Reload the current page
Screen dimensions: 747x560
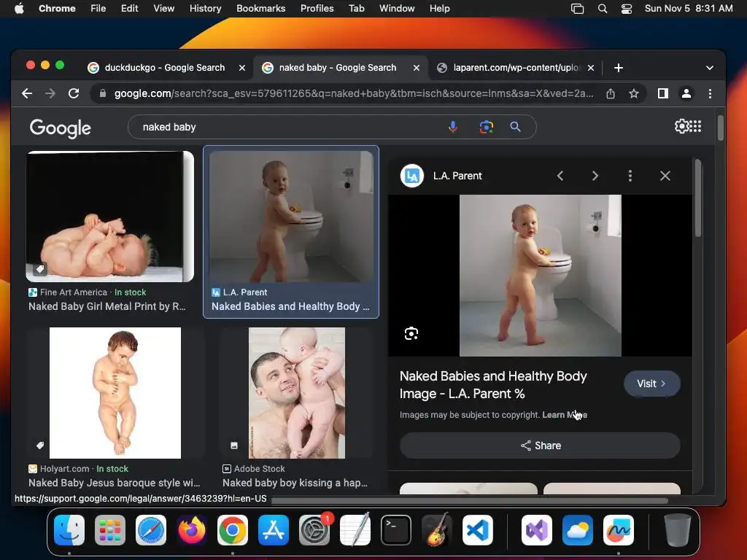click(x=74, y=94)
